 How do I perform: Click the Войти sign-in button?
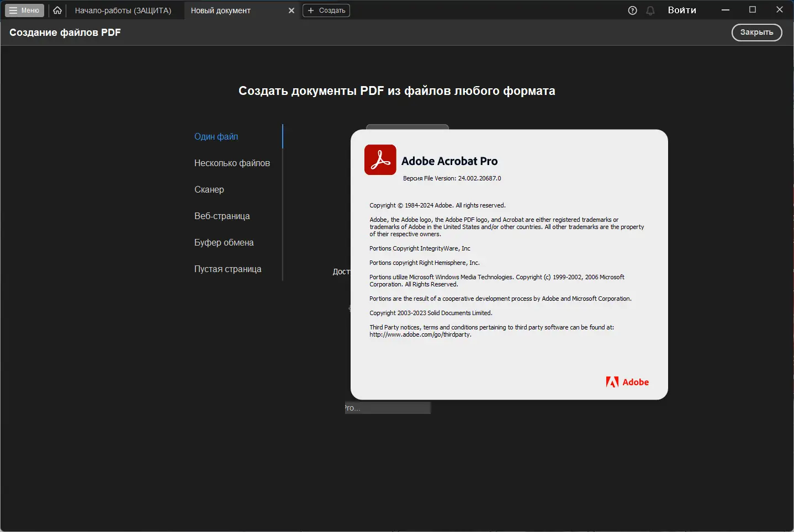[x=681, y=10]
